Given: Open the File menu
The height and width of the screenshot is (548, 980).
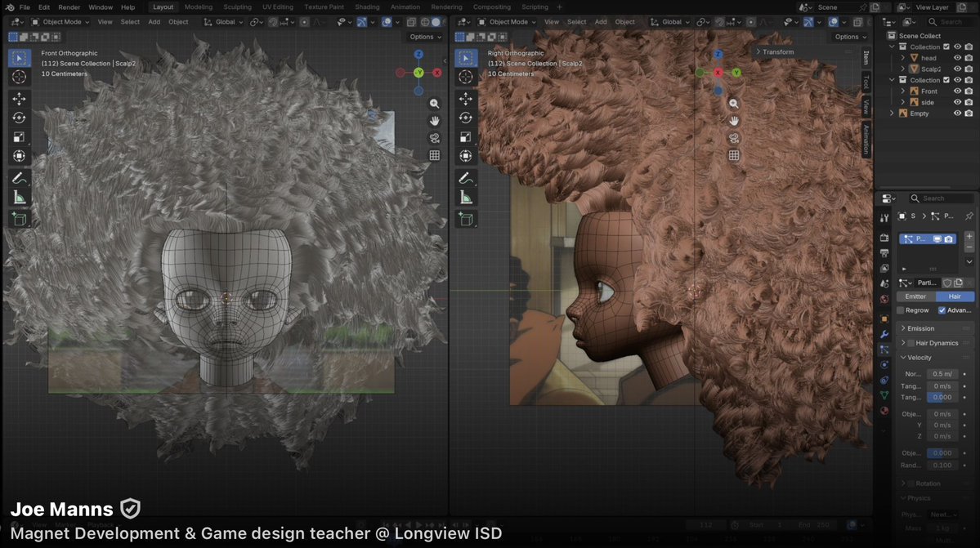Looking at the screenshot, I should [x=25, y=7].
